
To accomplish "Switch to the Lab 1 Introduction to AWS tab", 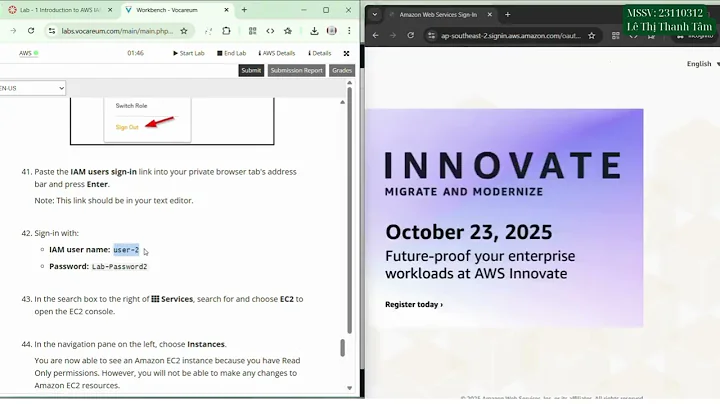I will (x=60, y=10).
